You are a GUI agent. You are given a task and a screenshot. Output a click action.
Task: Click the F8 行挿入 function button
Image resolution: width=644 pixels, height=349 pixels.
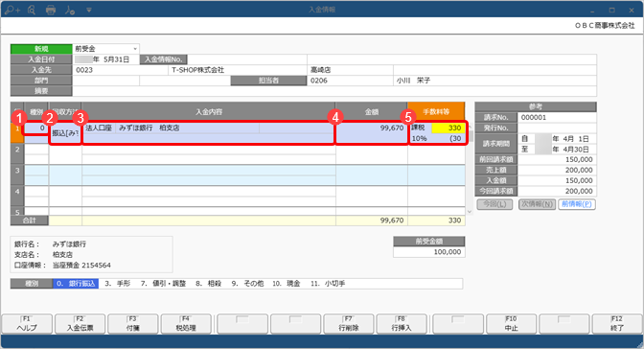click(402, 324)
